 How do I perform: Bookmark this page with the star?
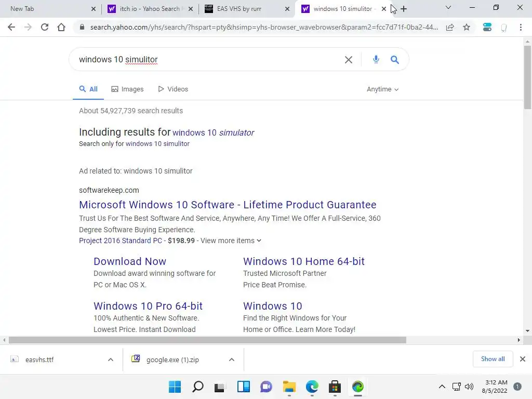(467, 27)
